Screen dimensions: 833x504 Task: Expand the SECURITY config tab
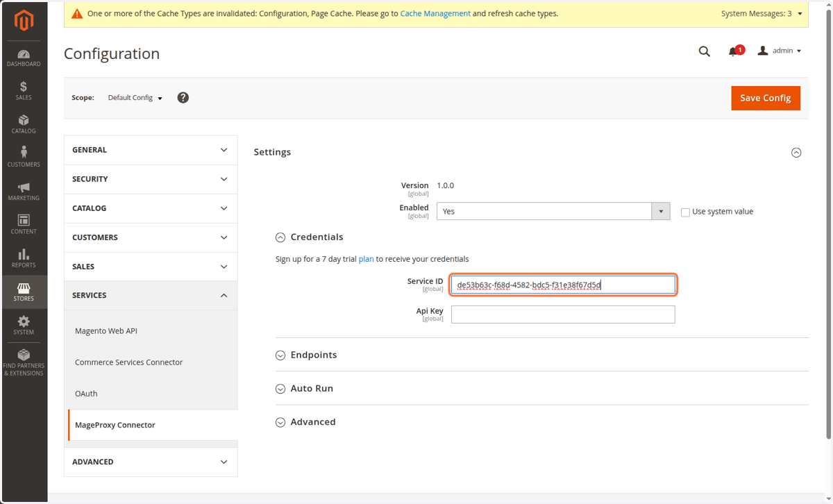click(x=151, y=179)
